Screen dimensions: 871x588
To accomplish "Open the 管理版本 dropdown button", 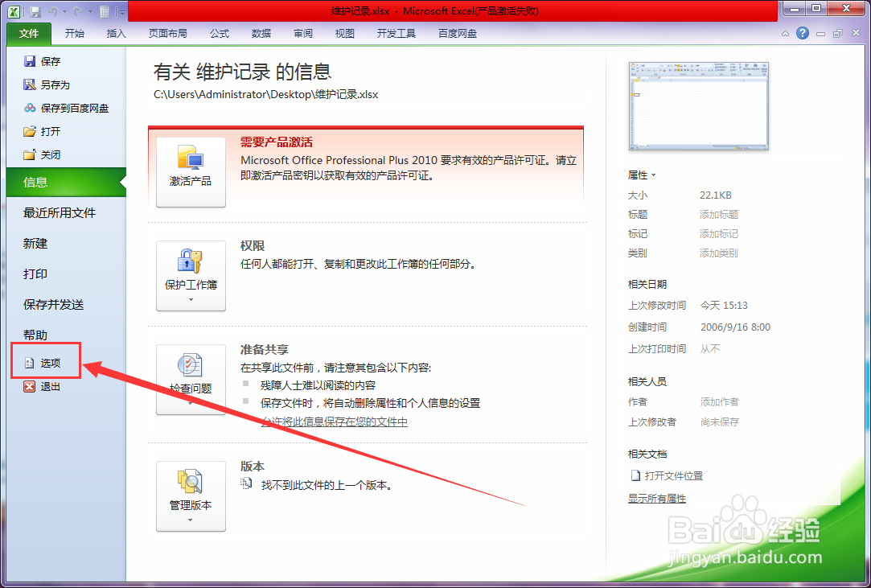I will tap(191, 496).
